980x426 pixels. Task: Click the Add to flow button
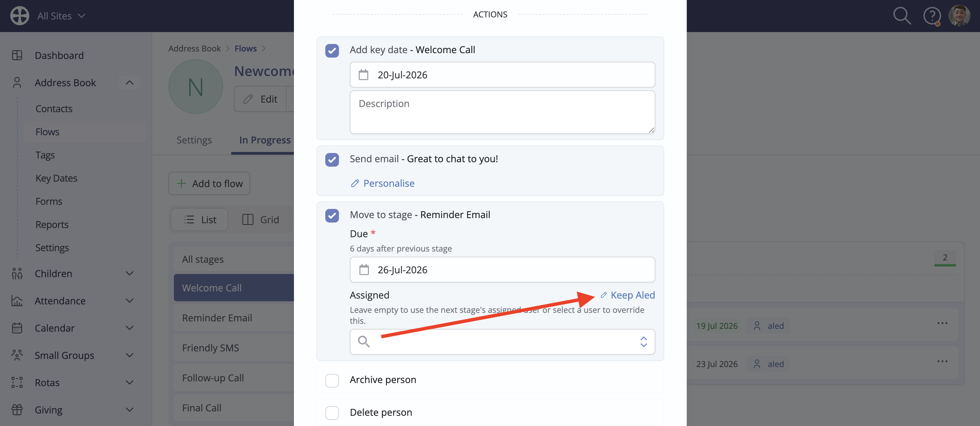209,183
